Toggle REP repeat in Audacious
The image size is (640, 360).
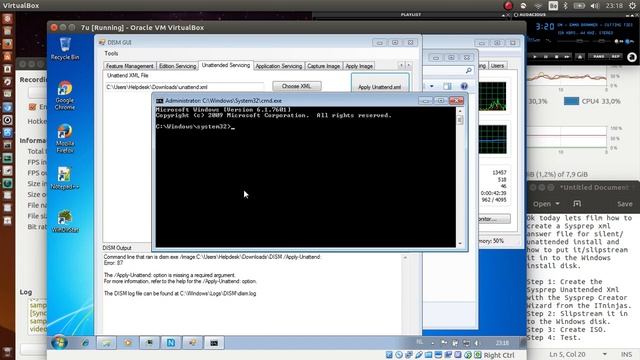[x=616, y=56]
